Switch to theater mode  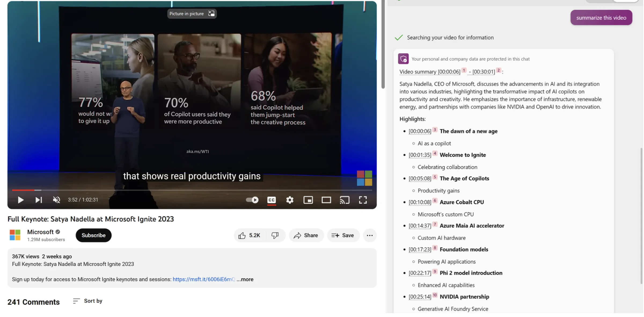[x=326, y=200]
